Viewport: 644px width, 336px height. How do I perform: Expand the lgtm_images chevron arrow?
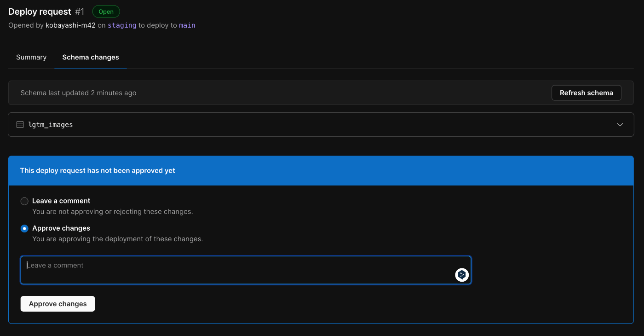(620, 125)
